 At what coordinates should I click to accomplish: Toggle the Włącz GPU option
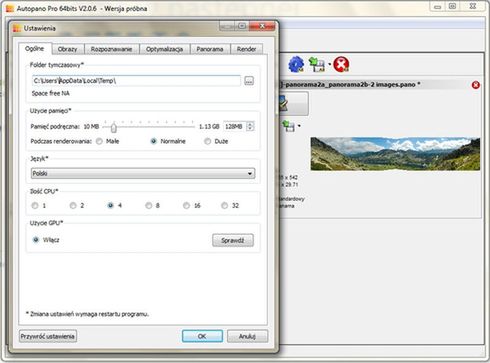pos(36,240)
